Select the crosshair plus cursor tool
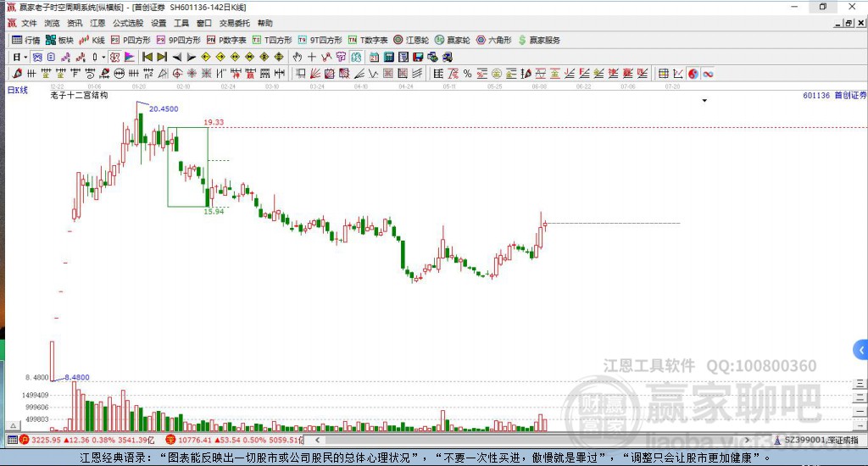This screenshot has height=466, width=868. pyautogui.click(x=312, y=57)
